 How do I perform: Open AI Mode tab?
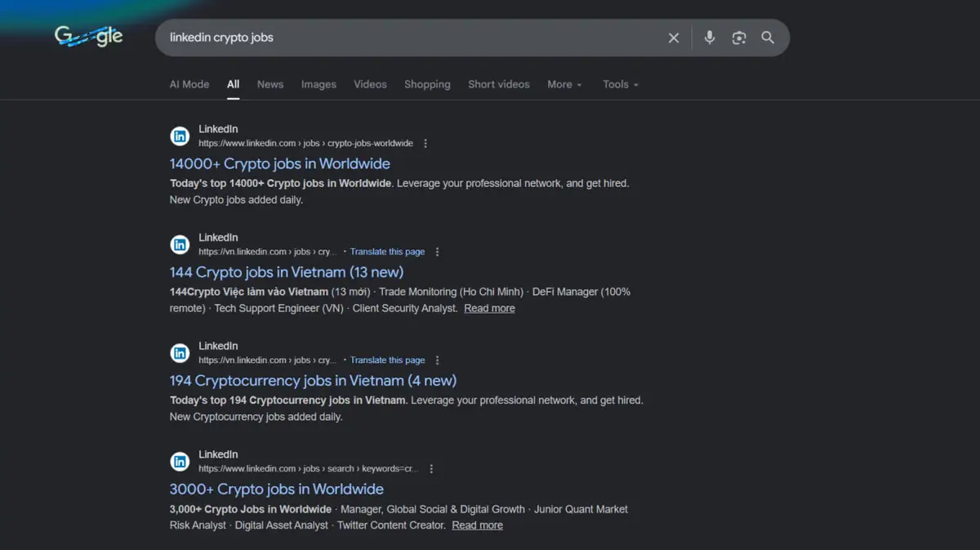tap(189, 84)
